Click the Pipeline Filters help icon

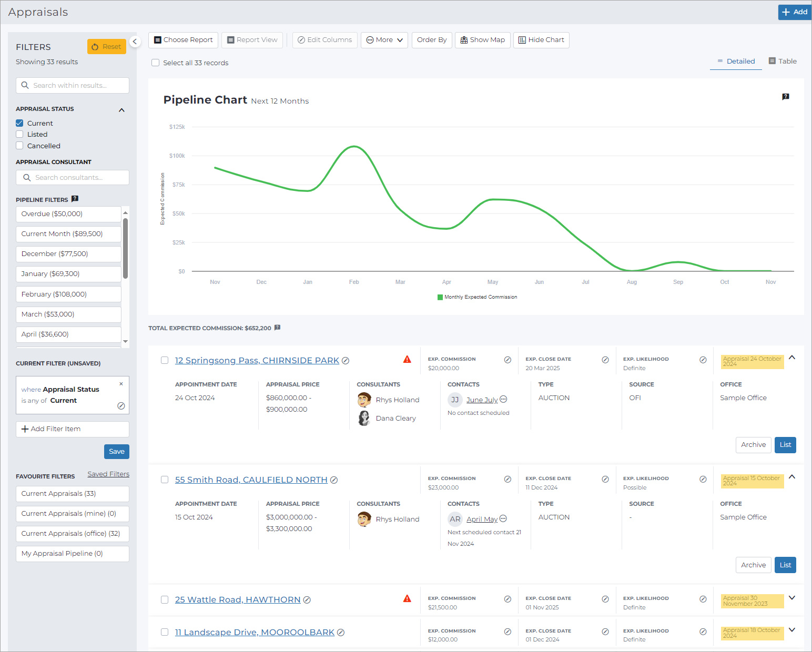(x=75, y=199)
